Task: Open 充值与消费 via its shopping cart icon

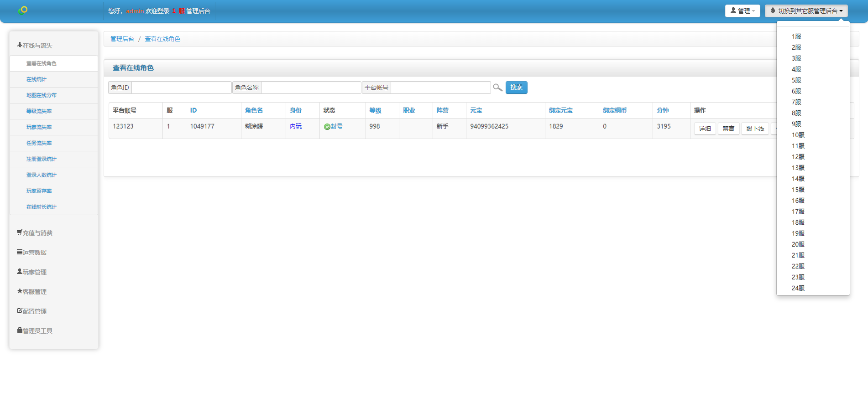Action: click(20, 232)
